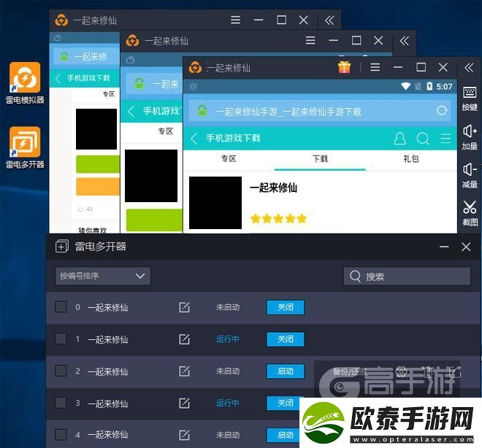The height and width of the screenshot is (448, 482).
Task: Select 专区 tab in the middle emulator window
Action: [x=165, y=131]
